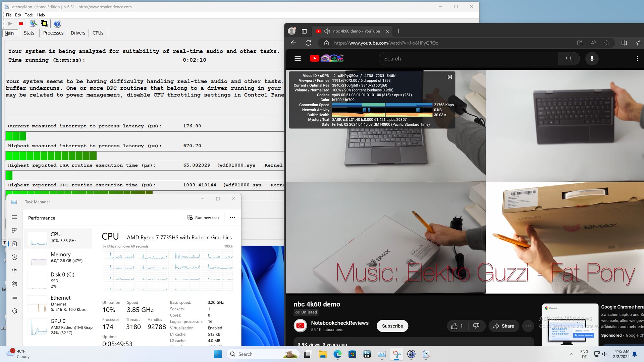Open Edge tab actions menu icon
Image resolution: width=644 pixels, height=362 pixels.
click(304, 31)
